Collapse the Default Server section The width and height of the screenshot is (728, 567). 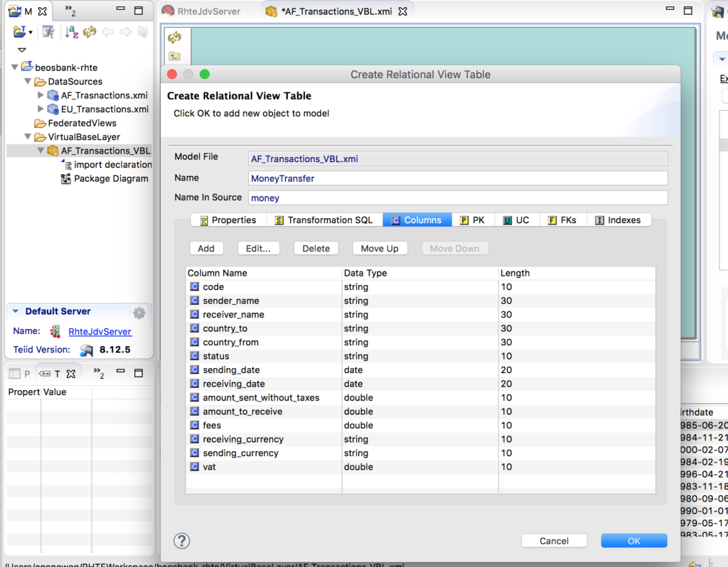(16, 311)
